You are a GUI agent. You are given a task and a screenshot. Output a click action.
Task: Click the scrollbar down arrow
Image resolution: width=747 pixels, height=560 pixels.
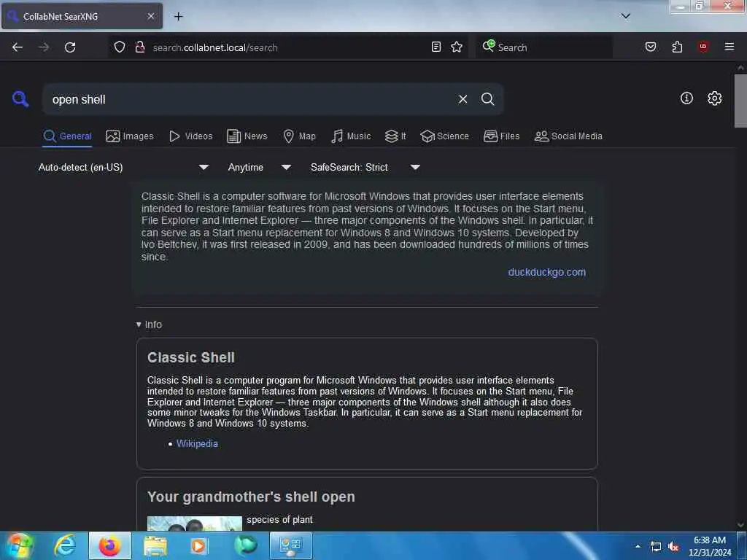point(740,525)
